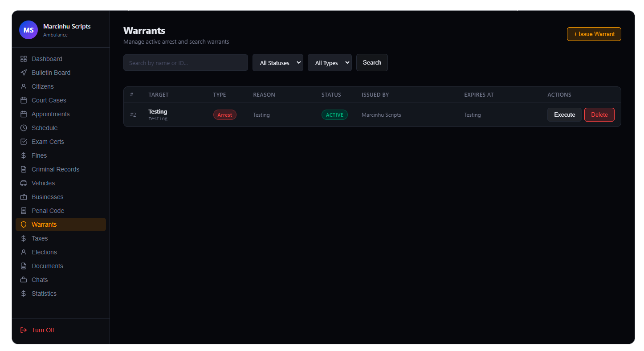The width and height of the screenshot is (644, 351).
Task: Click the Bulletin Board paper-plane icon
Action: click(x=24, y=73)
